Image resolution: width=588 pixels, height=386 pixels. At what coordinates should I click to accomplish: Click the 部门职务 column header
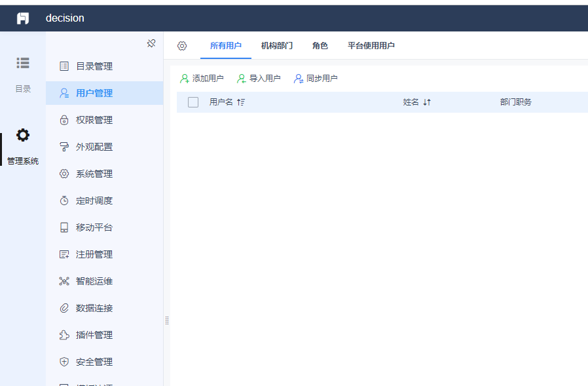tap(515, 102)
